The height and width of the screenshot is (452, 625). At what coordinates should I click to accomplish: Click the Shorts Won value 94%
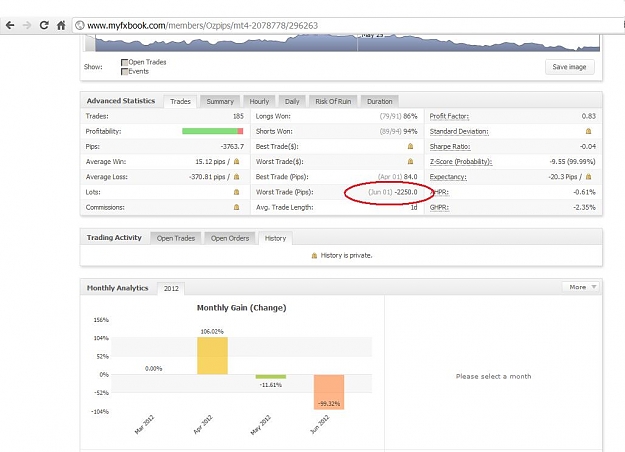pyautogui.click(x=410, y=131)
